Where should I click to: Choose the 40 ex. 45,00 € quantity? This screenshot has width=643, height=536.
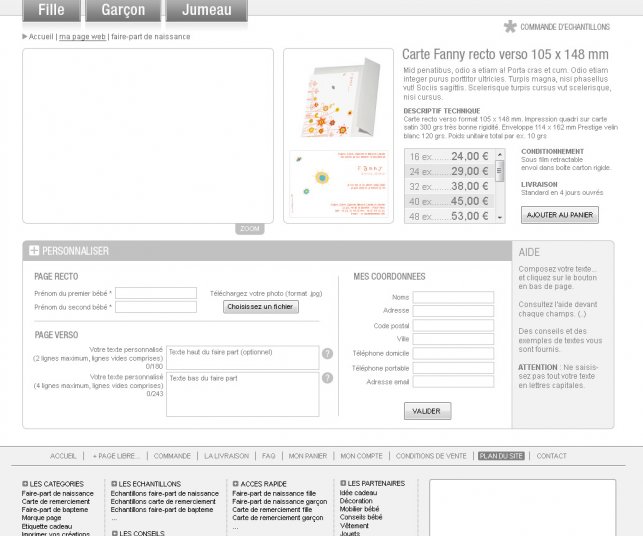(x=448, y=201)
